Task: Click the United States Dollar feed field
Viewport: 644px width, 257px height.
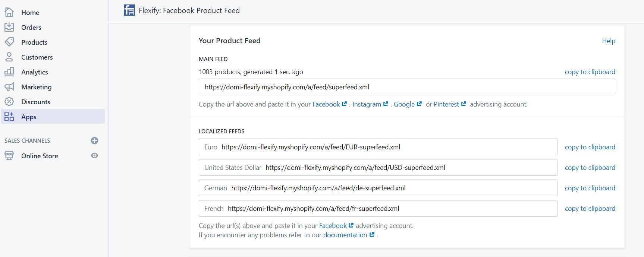Action: 378,168
